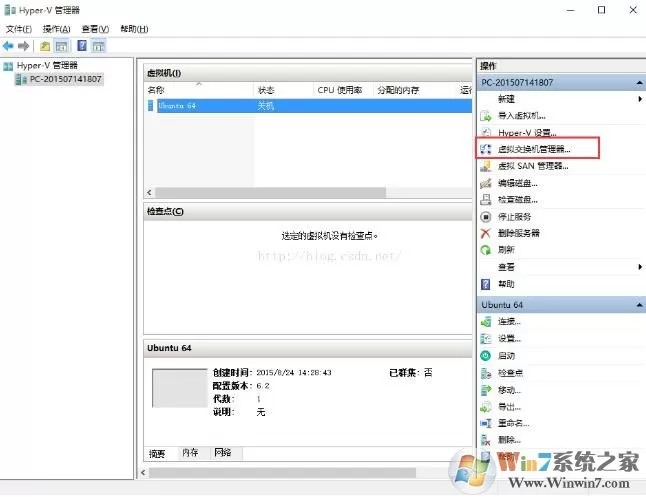Open the 操作(A) menu
Image resolution: width=646 pixels, height=497 pixels.
[x=56, y=29]
